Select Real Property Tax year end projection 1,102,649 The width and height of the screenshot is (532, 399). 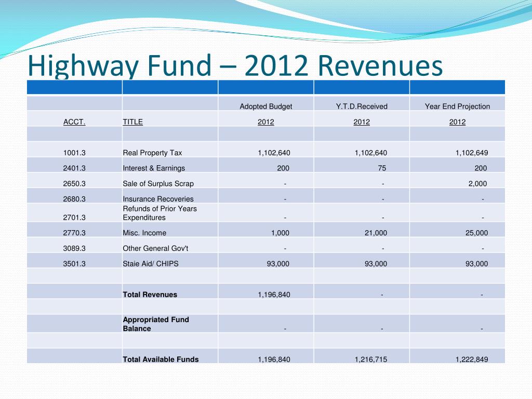point(472,153)
